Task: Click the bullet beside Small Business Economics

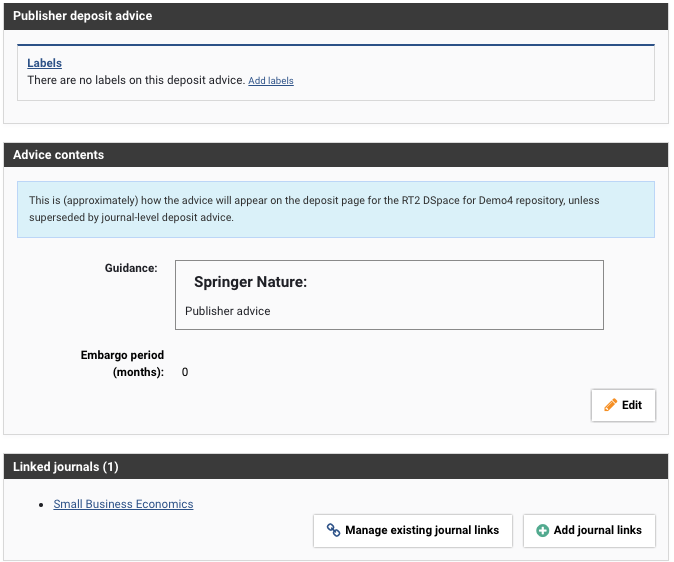Action: pyautogui.click(x=40, y=505)
